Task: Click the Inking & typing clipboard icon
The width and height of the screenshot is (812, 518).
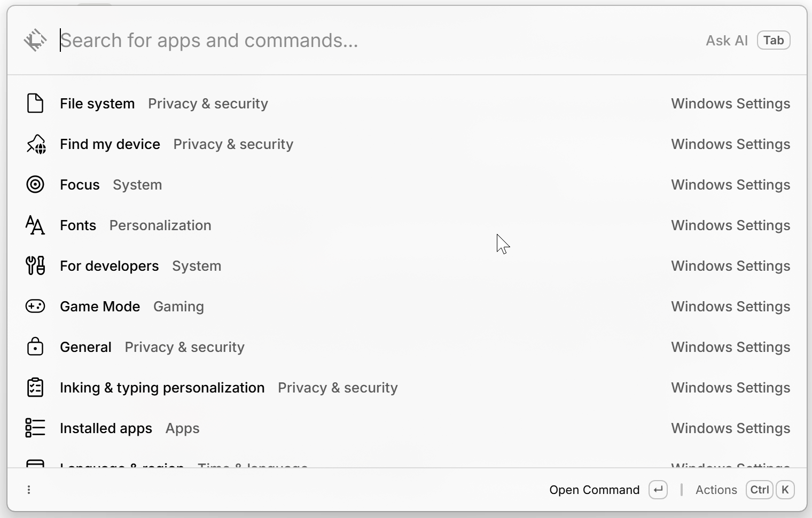Action: pos(35,388)
